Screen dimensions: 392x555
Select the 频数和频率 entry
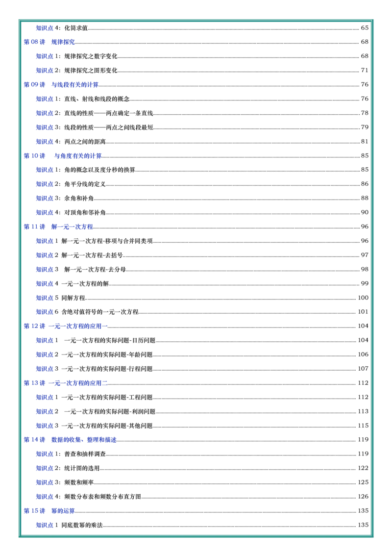pyautogui.click(x=202, y=482)
